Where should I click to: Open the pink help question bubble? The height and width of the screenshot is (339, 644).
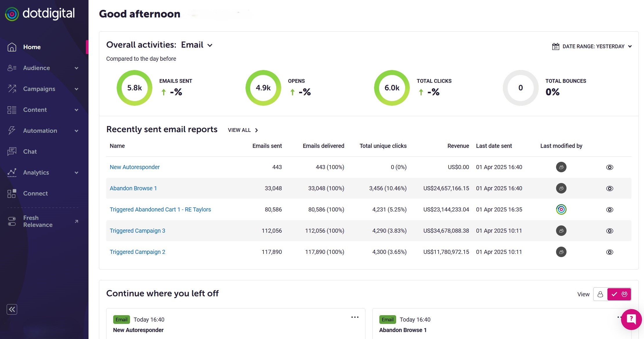pyautogui.click(x=631, y=319)
